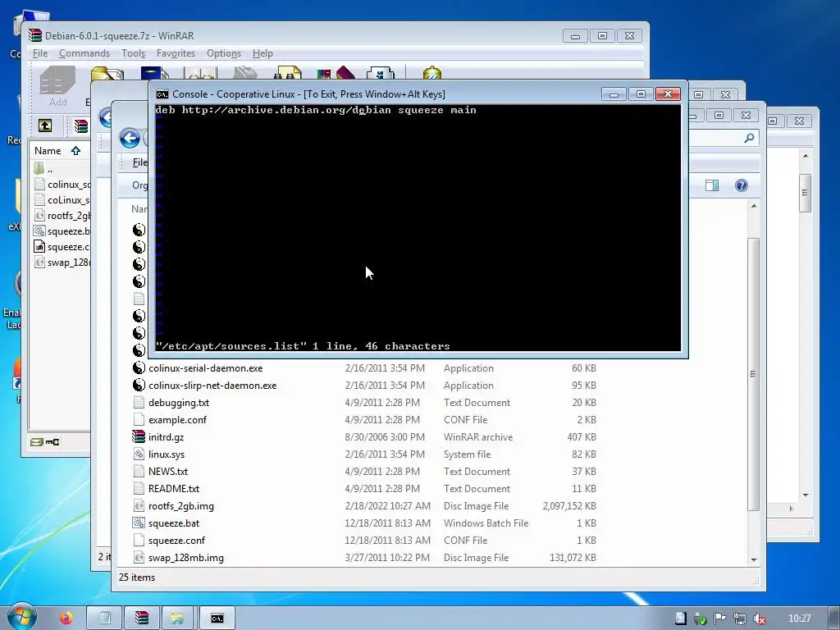Click the WinRAR status bar key icon
This screenshot has height=630, width=840.
(x=52, y=442)
